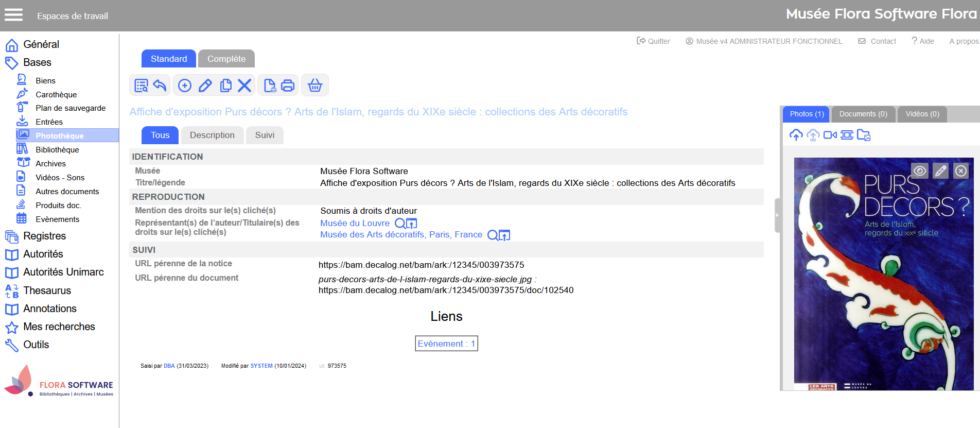Image resolution: width=980 pixels, height=428 pixels.
Task: Open results list search icon
Action: 141,85
